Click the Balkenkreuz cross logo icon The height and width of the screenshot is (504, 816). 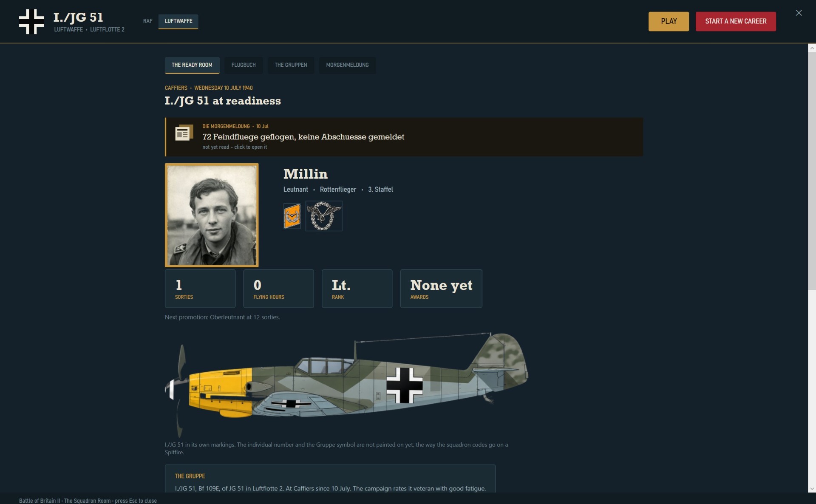(x=31, y=22)
